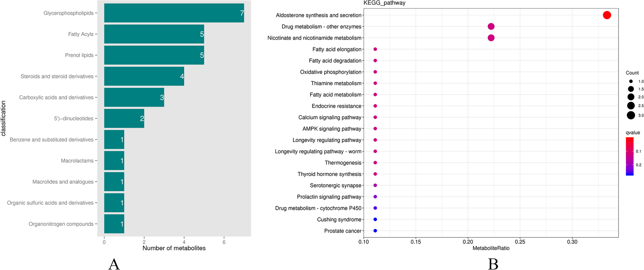Image resolution: width=644 pixels, height=270 pixels.
Task: Click the Macrolides and analogues bar
Action: [114, 182]
